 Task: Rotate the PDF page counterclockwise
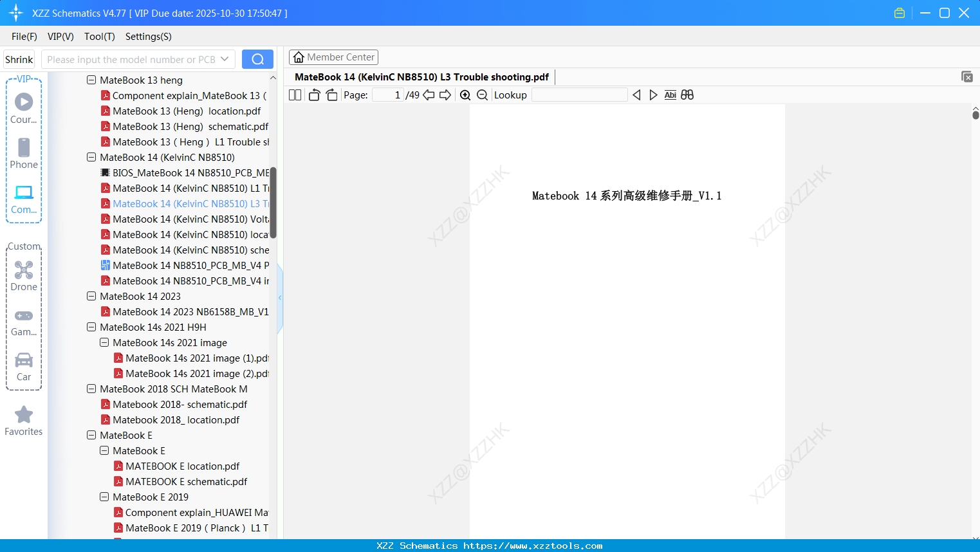pos(314,95)
